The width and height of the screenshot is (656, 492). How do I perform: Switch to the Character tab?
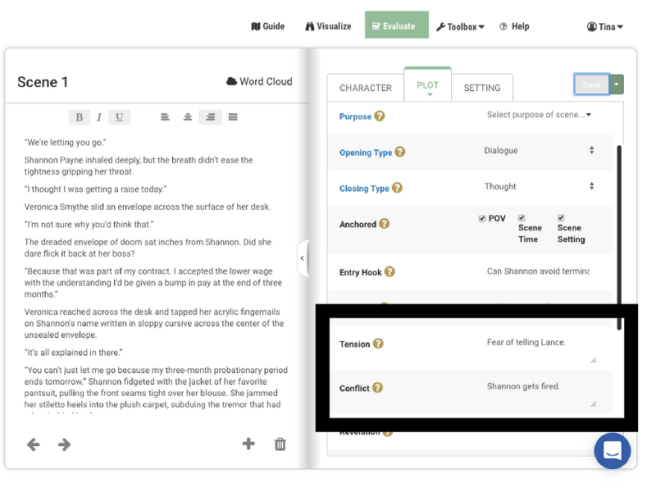click(365, 88)
